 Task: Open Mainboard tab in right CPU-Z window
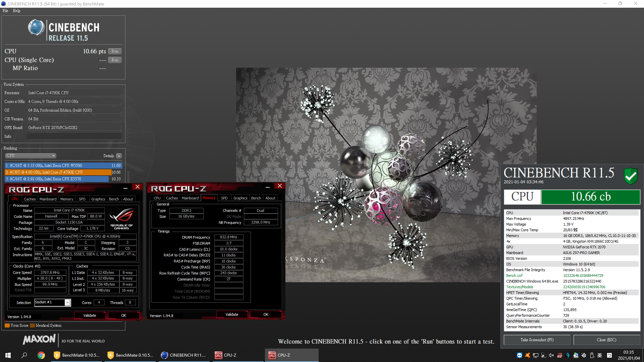point(190,198)
